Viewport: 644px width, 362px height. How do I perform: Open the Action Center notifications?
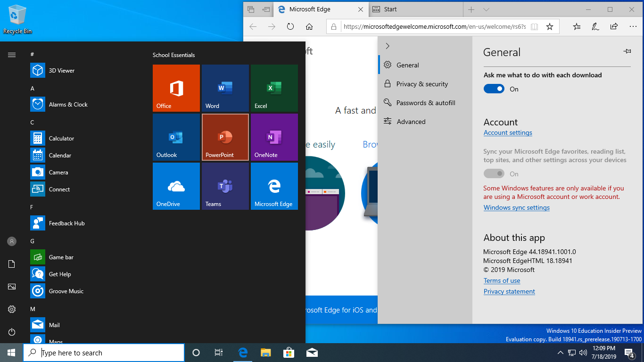click(629, 353)
